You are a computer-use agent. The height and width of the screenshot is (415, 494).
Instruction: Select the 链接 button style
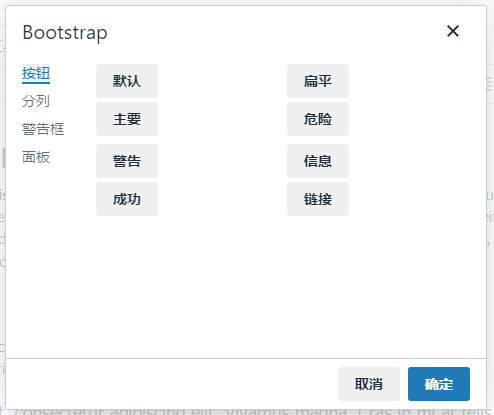click(x=318, y=199)
